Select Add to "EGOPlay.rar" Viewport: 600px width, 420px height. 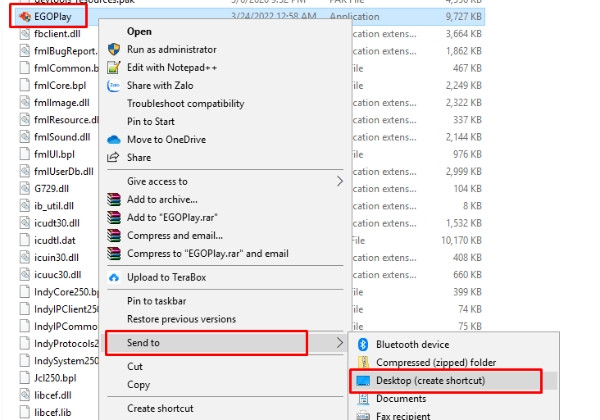(172, 217)
